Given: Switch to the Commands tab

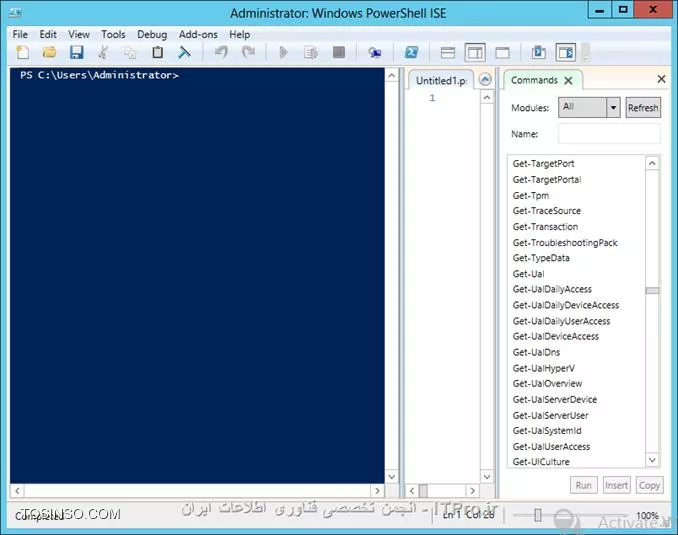Looking at the screenshot, I should [x=534, y=80].
